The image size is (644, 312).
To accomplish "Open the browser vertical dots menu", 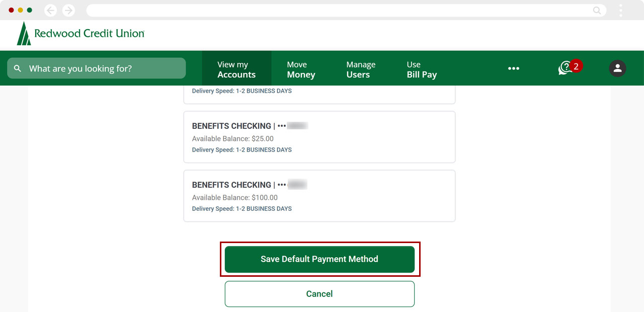I will coord(621,10).
